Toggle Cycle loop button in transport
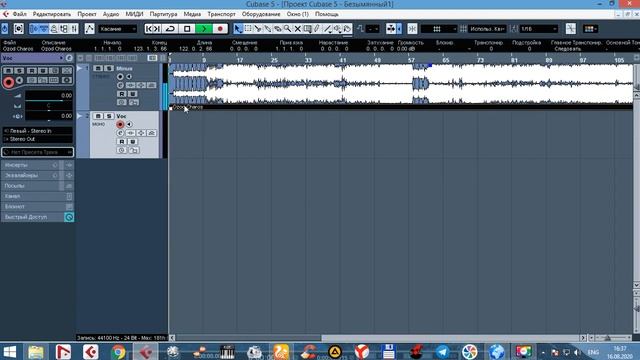Screen dimensions: 640x360 click(170, 29)
